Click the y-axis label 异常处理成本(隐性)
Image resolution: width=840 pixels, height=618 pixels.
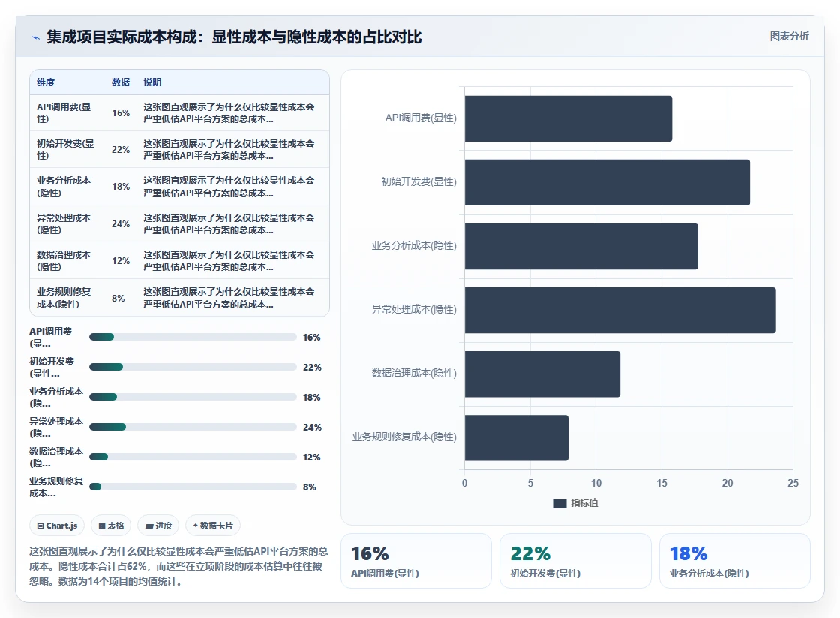pyautogui.click(x=414, y=309)
